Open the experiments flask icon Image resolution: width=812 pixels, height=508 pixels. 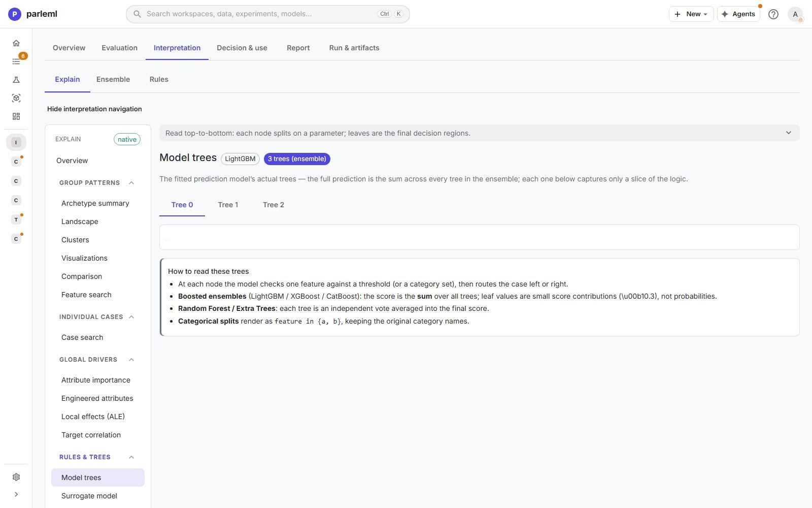tap(16, 80)
